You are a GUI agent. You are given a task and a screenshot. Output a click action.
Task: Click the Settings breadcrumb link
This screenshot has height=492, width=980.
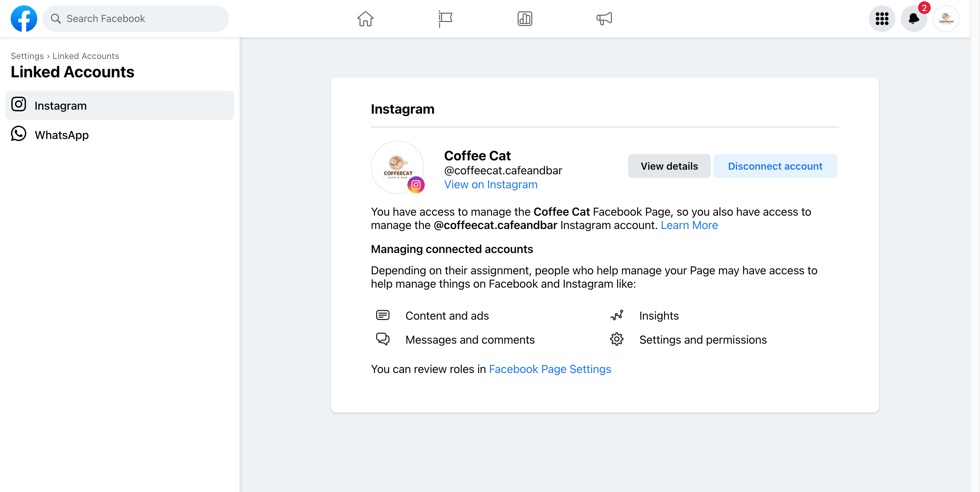coord(27,56)
